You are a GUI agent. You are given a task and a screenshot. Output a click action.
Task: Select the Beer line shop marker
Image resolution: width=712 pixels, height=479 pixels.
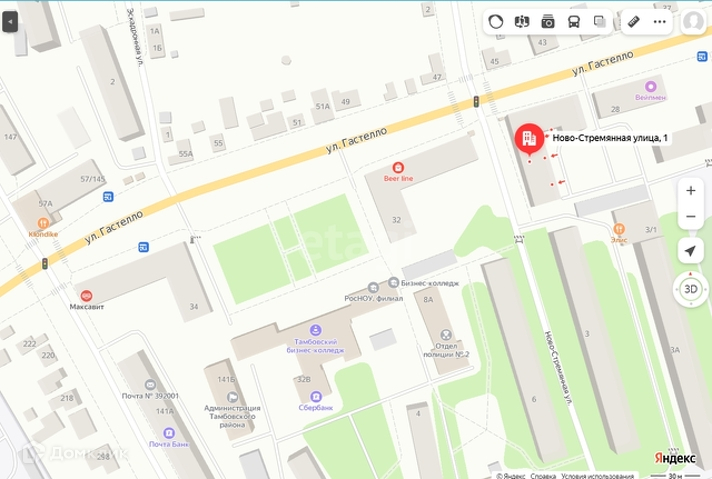click(398, 168)
